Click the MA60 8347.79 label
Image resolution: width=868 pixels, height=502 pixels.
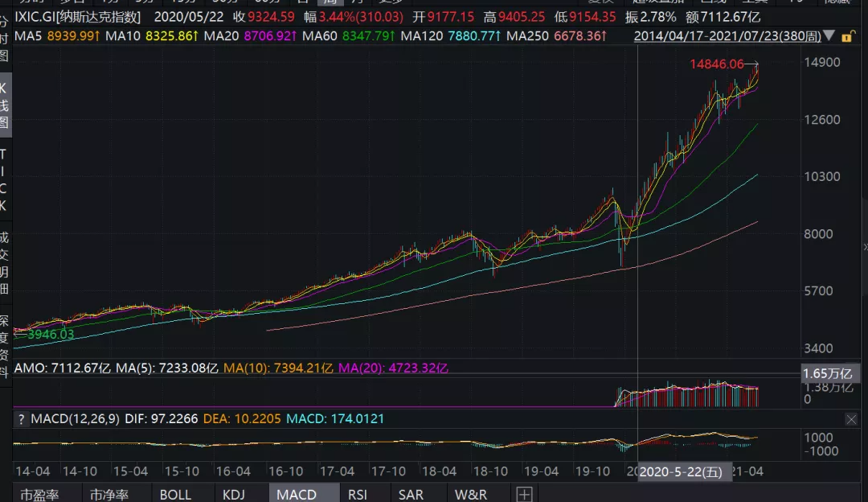pyautogui.click(x=349, y=36)
